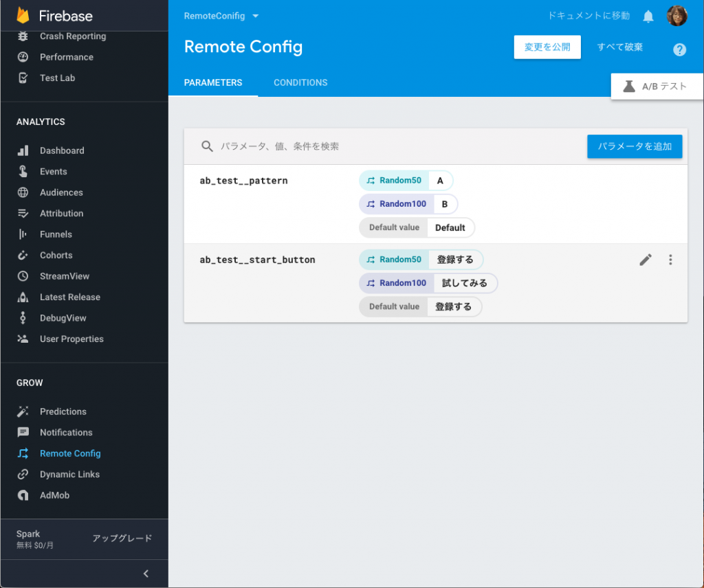The image size is (704, 588).
Task: Open the A/B テスト button
Action: click(x=657, y=86)
